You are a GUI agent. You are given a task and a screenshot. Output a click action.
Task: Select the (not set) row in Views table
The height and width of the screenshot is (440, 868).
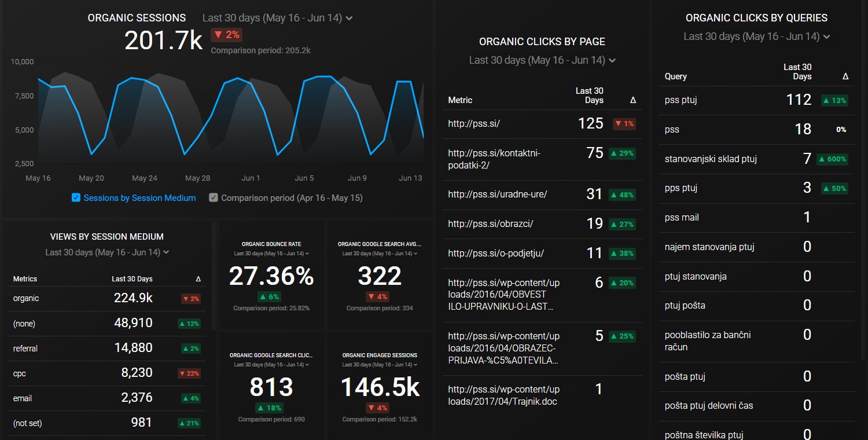coord(107,423)
